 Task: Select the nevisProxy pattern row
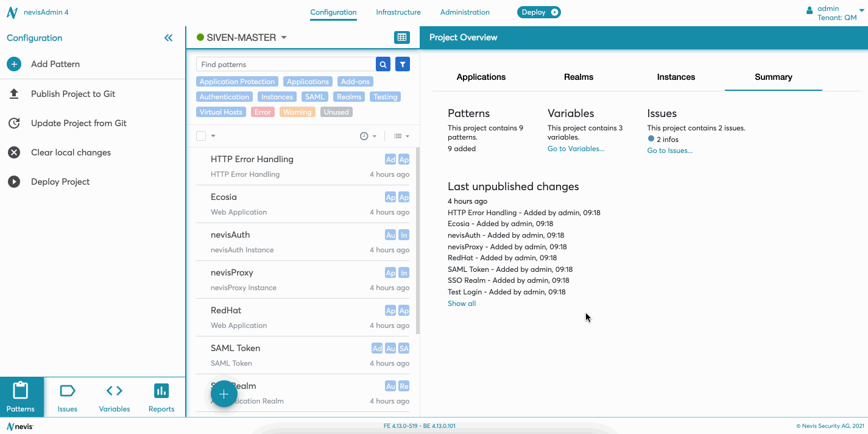pos(303,280)
